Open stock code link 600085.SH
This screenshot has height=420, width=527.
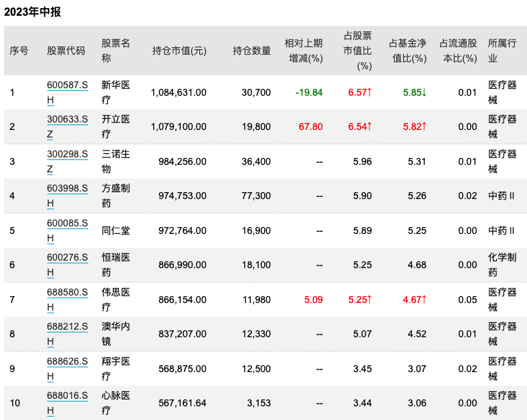(x=67, y=231)
